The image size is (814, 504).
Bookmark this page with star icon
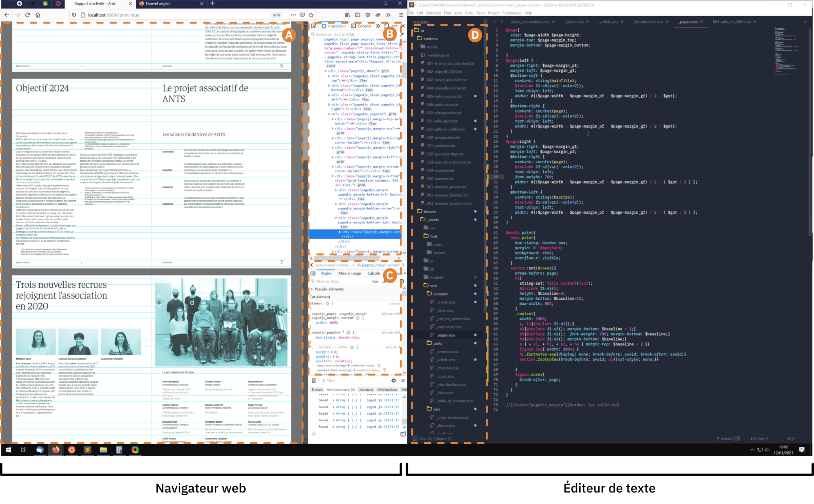(x=311, y=15)
